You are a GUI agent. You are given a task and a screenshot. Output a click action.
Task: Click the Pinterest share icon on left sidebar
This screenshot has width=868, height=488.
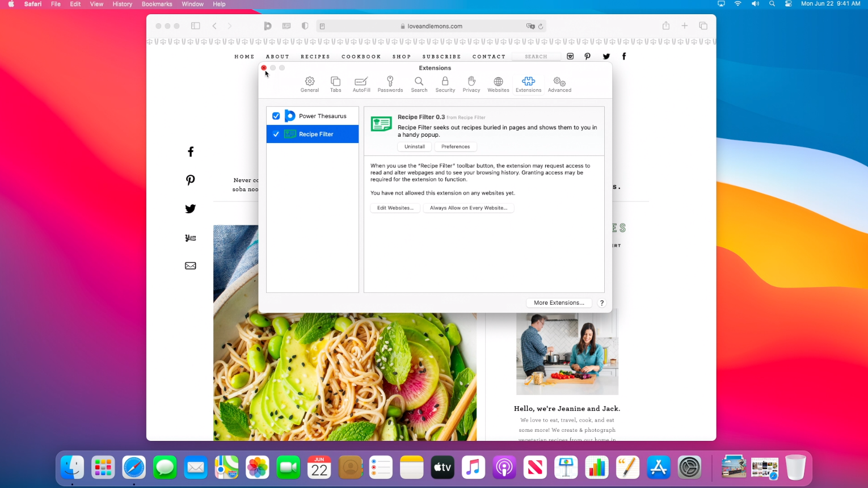[x=191, y=180]
